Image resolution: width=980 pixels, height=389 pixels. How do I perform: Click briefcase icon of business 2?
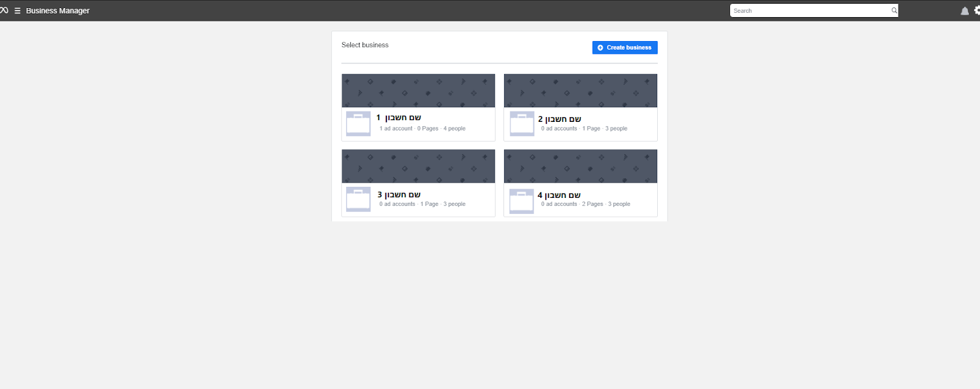[x=522, y=124]
